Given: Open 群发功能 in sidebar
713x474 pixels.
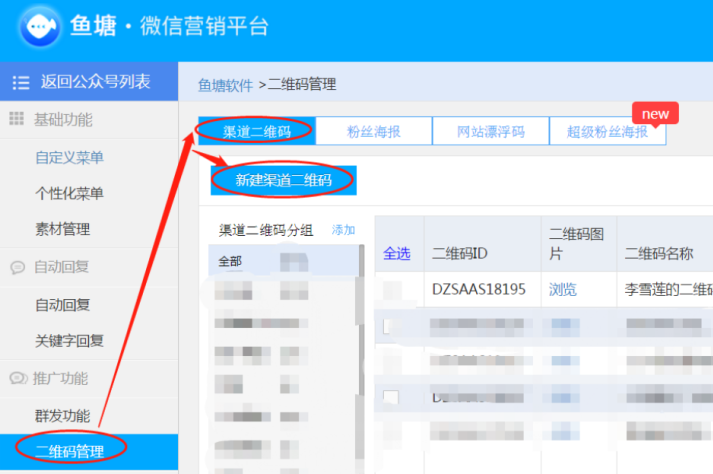Looking at the screenshot, I should click(x=63, y=416).
